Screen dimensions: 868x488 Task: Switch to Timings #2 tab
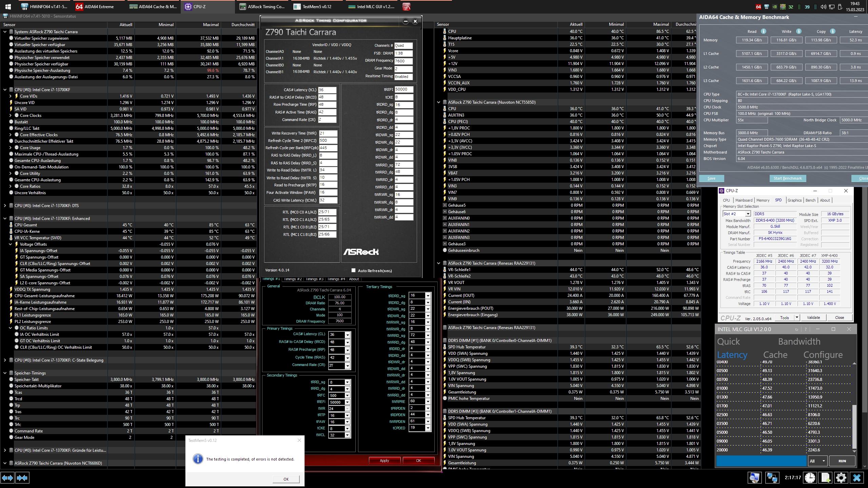(x=293, y=279)
